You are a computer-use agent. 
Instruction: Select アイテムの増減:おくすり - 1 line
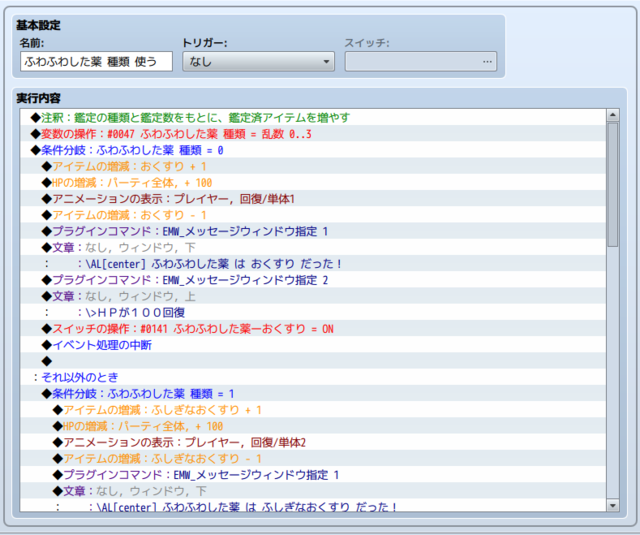click(x=313, y=215)
